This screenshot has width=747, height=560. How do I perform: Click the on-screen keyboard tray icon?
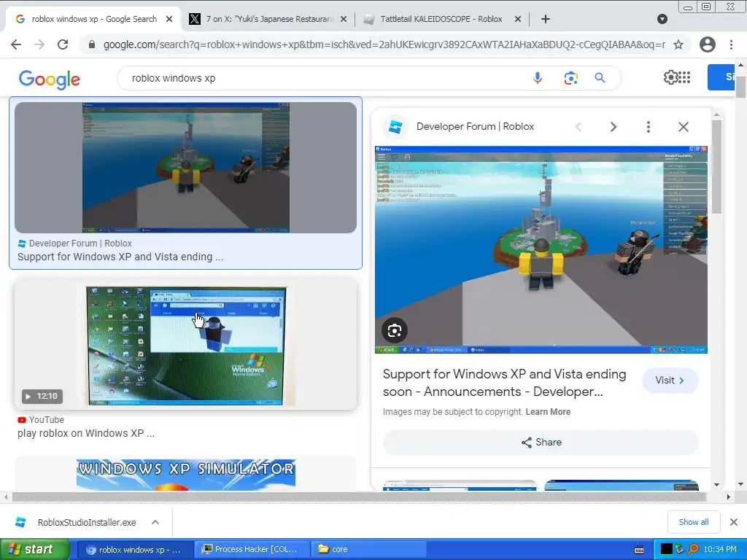[639, 550]
